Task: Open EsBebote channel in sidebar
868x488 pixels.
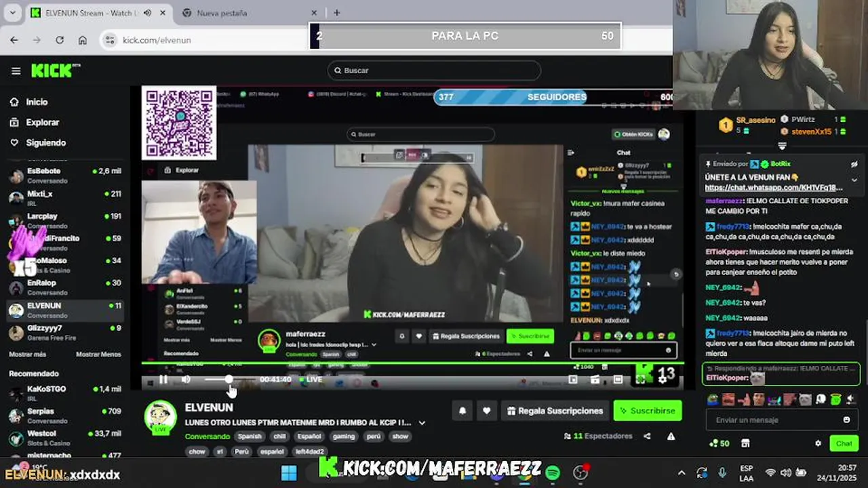Action: coord(65,176)
